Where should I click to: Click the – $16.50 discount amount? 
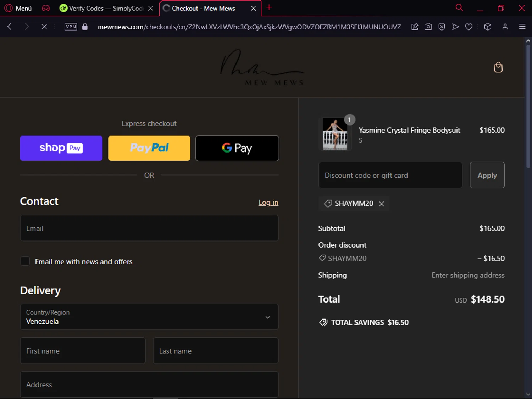tap(491, 259)
